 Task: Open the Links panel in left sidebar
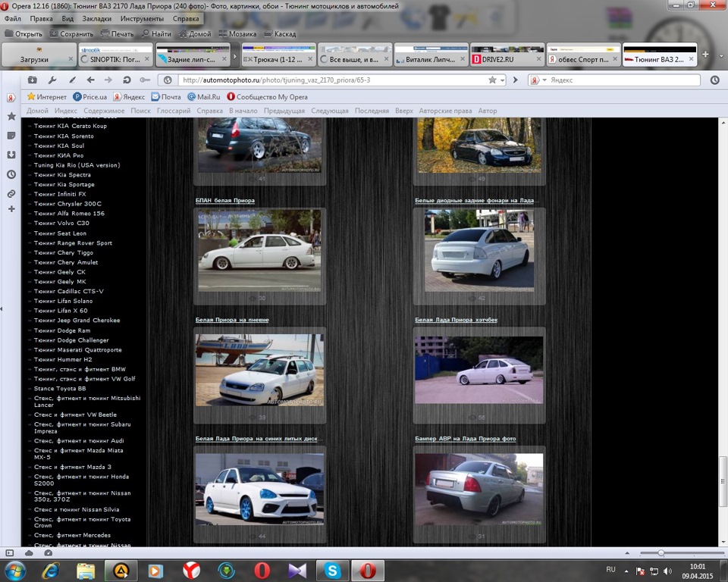click(x=11, y=193)
